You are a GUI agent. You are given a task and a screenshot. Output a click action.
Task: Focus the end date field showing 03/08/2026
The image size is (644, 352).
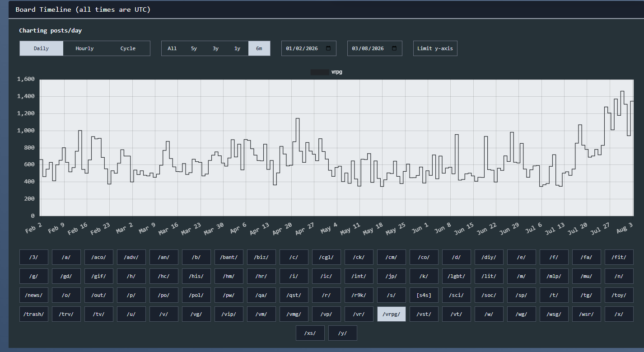click(x=375, y=48)
